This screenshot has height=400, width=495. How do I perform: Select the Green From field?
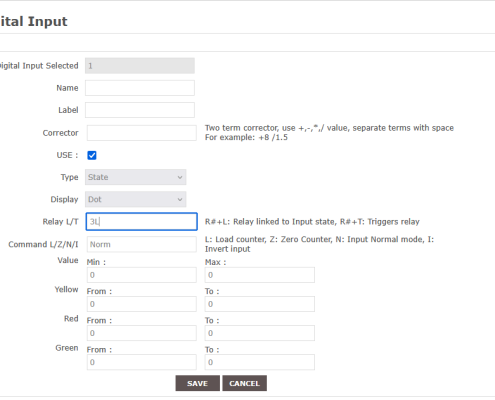(x=142, y=362)
